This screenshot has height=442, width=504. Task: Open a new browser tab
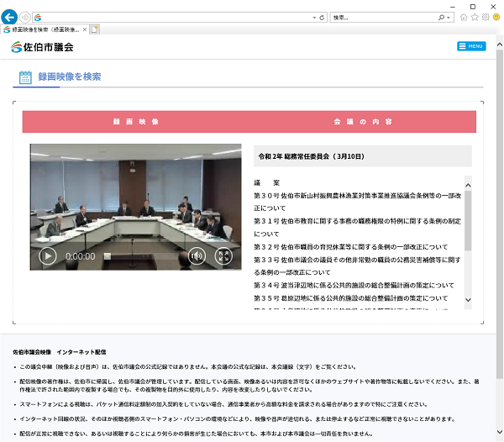[94, 29]
